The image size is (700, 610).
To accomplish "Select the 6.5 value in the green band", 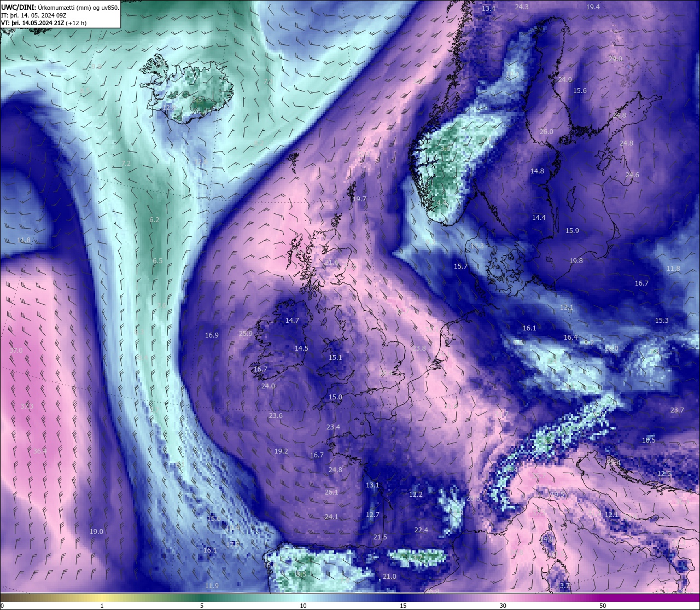I will coord(157,260).
